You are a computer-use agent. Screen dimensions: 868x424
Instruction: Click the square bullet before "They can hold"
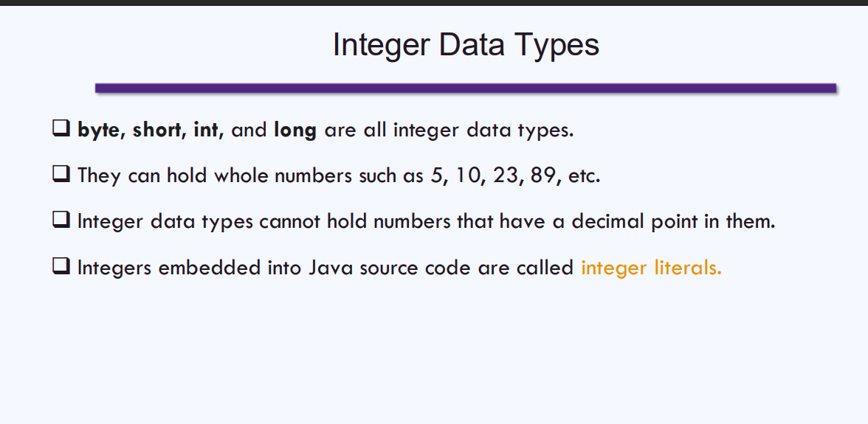[x=61, y=175]
